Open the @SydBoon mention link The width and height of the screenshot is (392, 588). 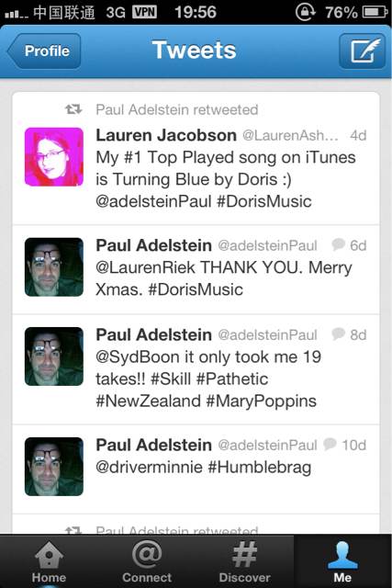(x=138, y=357)
